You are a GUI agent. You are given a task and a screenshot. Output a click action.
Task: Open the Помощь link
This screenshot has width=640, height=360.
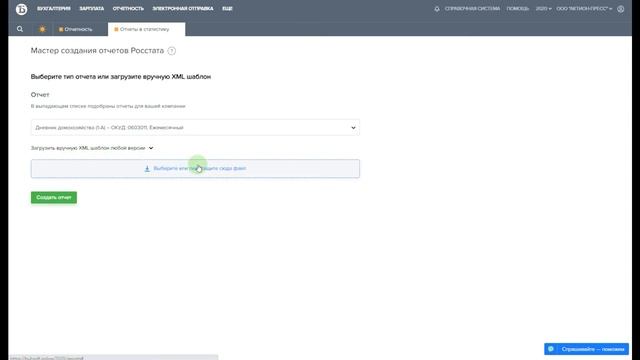[x=518, y=9]
